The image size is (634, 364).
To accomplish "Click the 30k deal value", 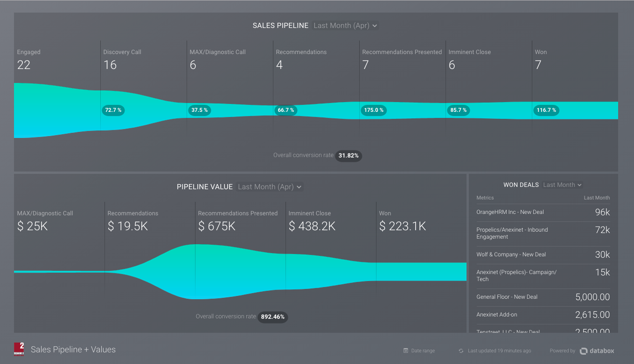I will click(x=602, y=254).
